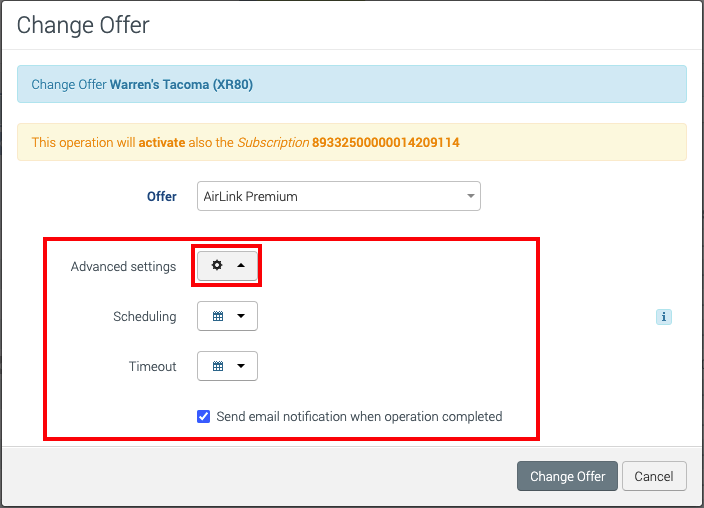This screenshot has width=704, height=508.
Task: Click the Warren's Tacoma (XR80) device name
Action: pos(181,85)
